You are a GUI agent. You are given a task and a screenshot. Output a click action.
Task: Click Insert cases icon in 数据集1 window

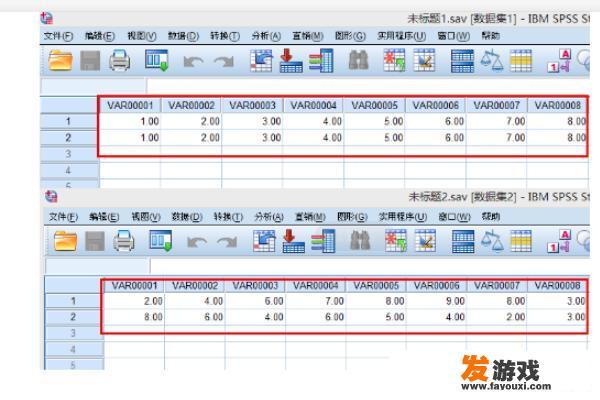click(x=395, y=60)
